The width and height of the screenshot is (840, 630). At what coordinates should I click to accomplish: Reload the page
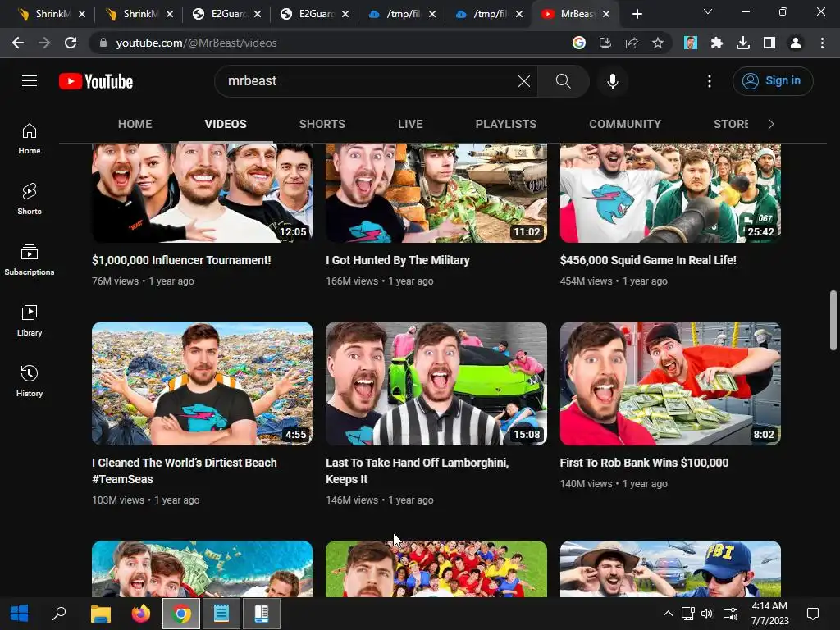click(71, 43)
